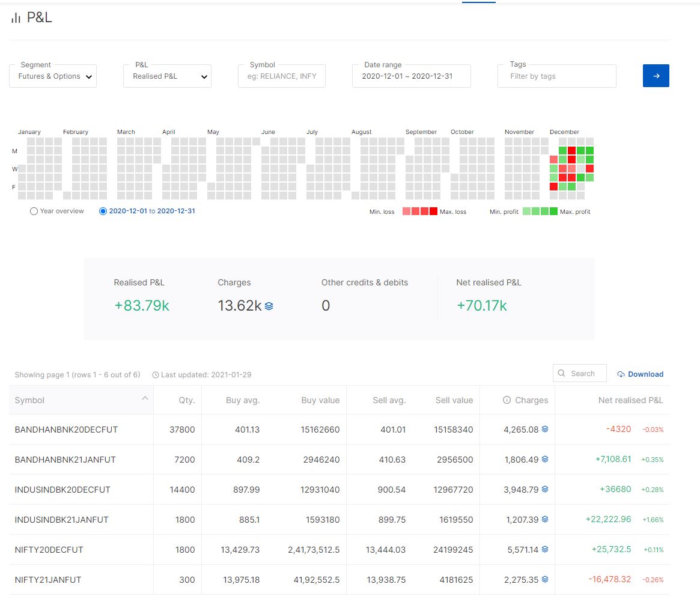700x611 pixels.
Task: Click the BANDHANBNK21JANFUT symbol
Action: click(x=65, y=460)
